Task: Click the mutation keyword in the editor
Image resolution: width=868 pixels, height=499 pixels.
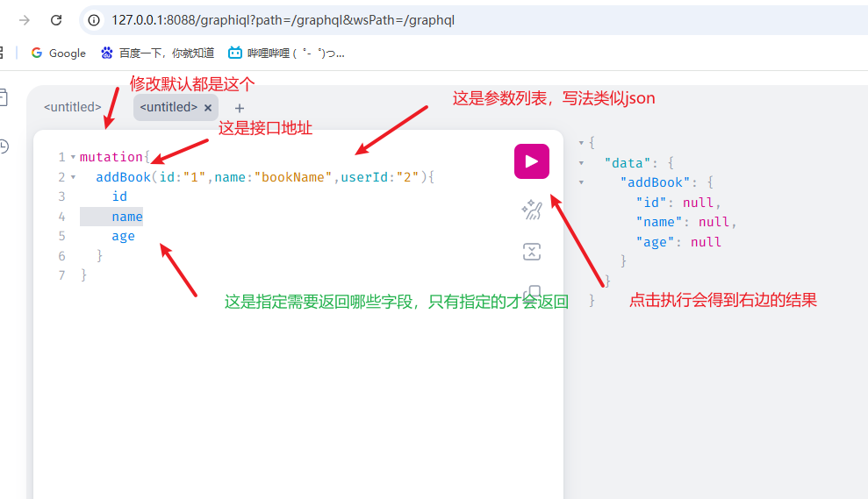Action: point(111,157)
